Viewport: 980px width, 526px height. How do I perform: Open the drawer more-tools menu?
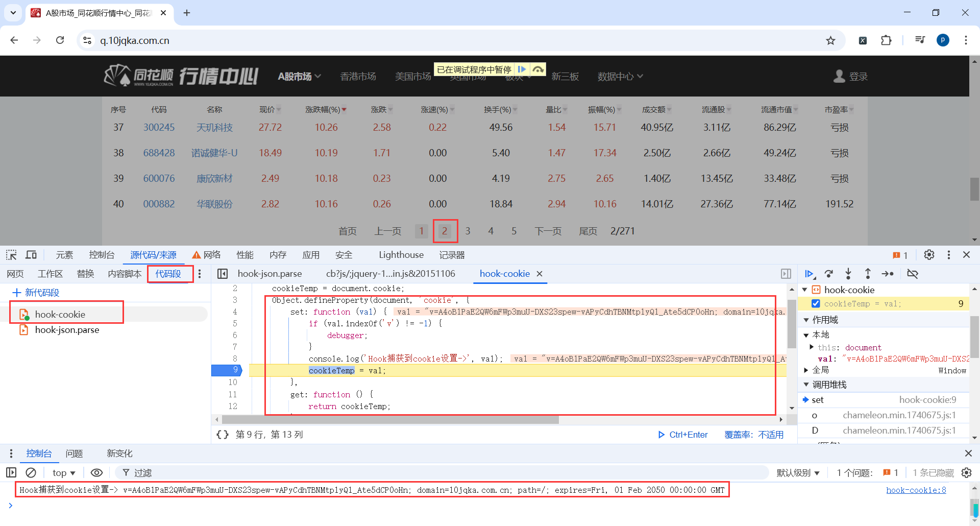[x=11, y=453]
